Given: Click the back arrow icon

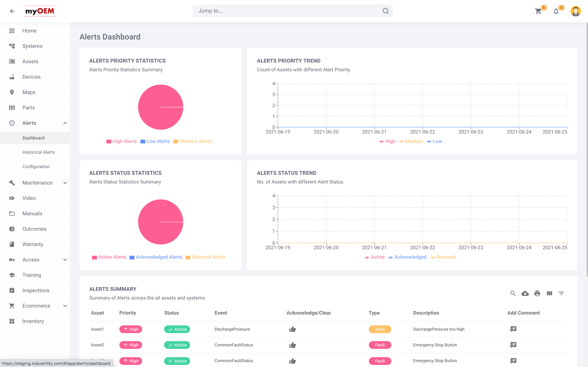Looking at the screenshot, I should (12, 11).
